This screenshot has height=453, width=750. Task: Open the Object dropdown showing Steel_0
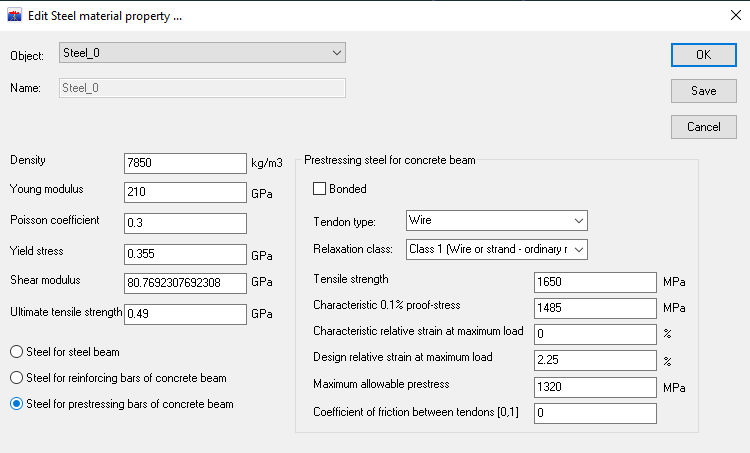pyautogui.click(x=203, y=54)
